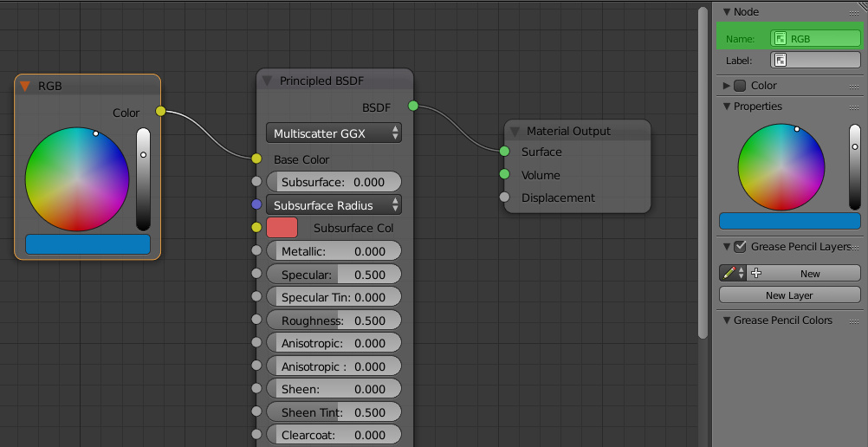Click the Subsurface Color red swatch
This screenshot has height=447, width=868.
click(282, 228)
